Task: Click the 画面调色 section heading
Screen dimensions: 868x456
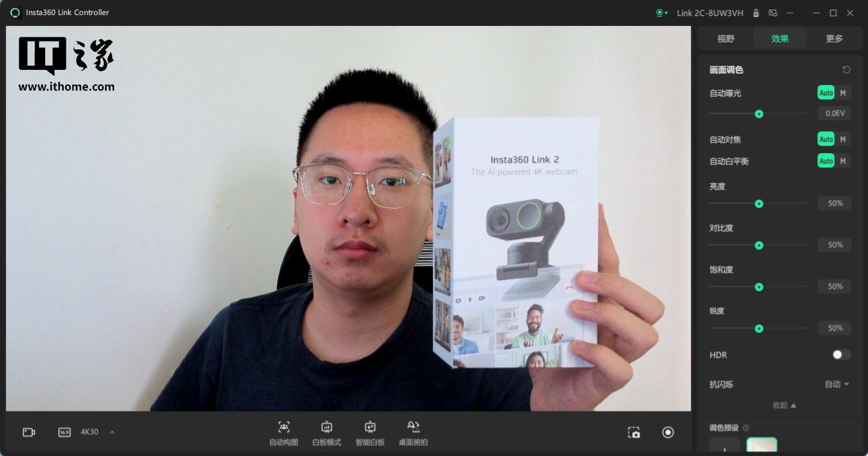Action: pyautogui.click(x=726, y=70)
